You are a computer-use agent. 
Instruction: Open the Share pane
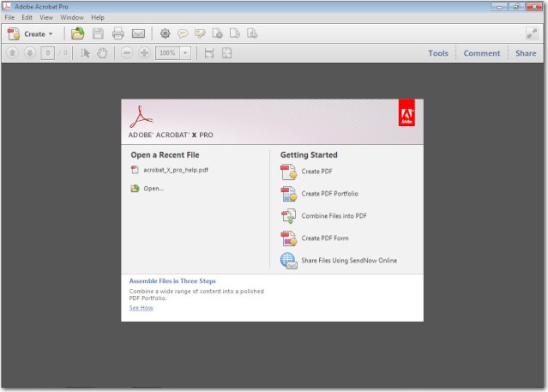click(526, 53)
